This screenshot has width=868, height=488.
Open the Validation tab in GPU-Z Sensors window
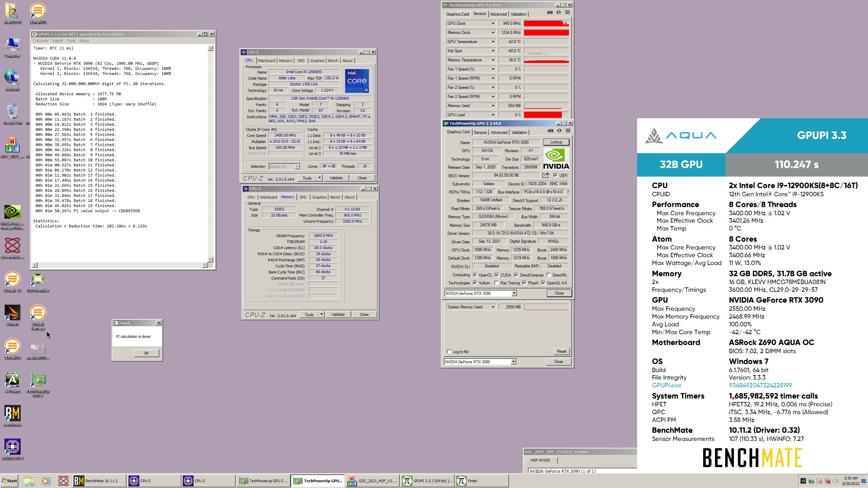tap(519, 14)
